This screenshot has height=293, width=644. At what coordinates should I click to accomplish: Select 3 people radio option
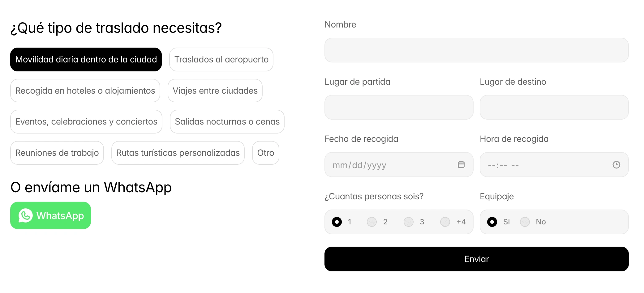pos(409,222)
